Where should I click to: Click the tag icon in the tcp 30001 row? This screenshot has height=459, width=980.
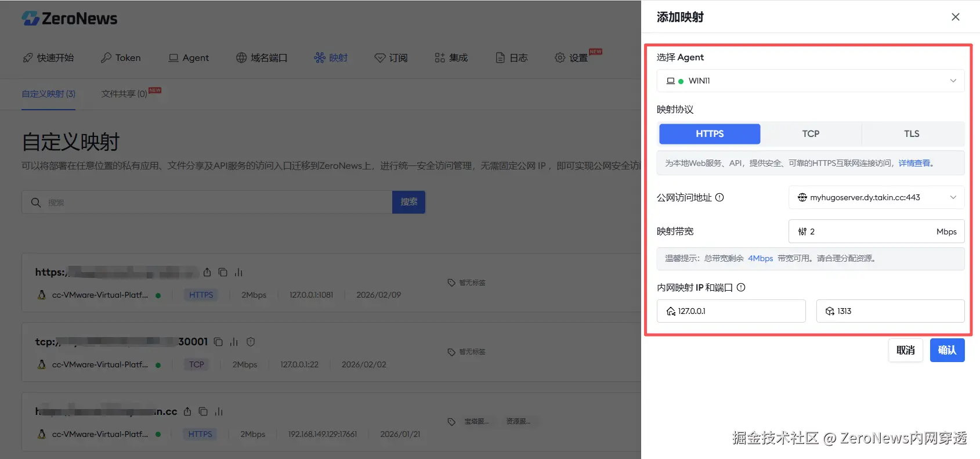[451, 352]
